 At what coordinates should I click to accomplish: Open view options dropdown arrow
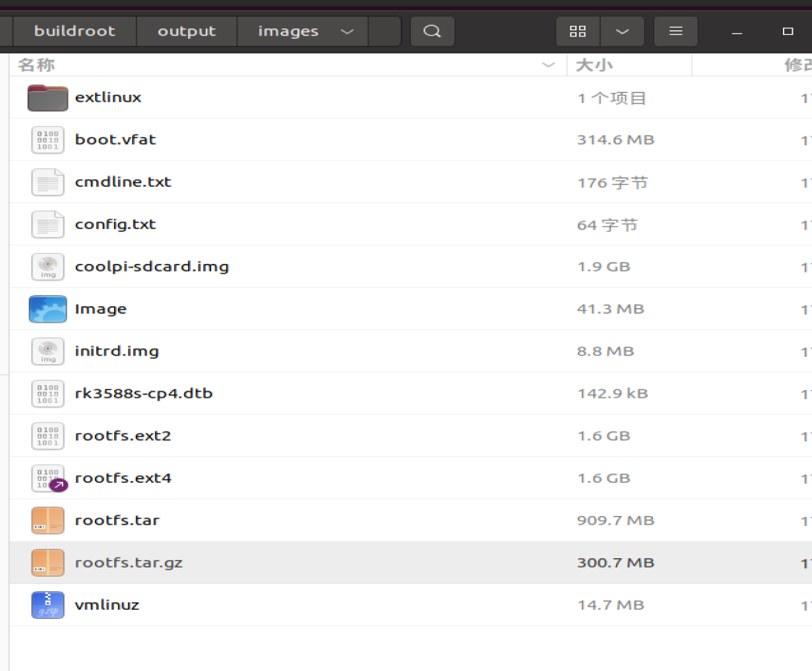point(622,31)
